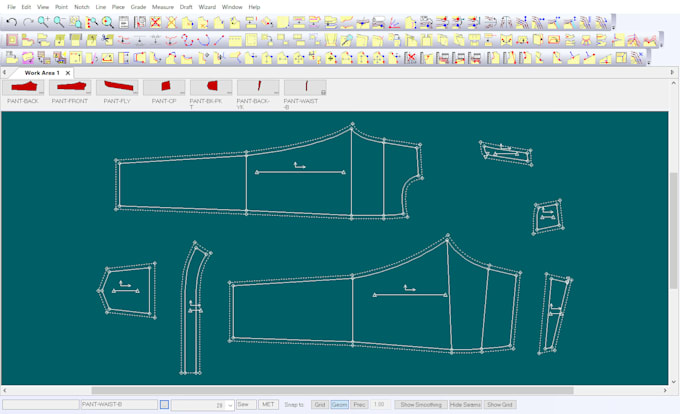Click the small browse button beside PANT-WAIST-B field
This screenshot has width=680, height=414.
point(164,405)
